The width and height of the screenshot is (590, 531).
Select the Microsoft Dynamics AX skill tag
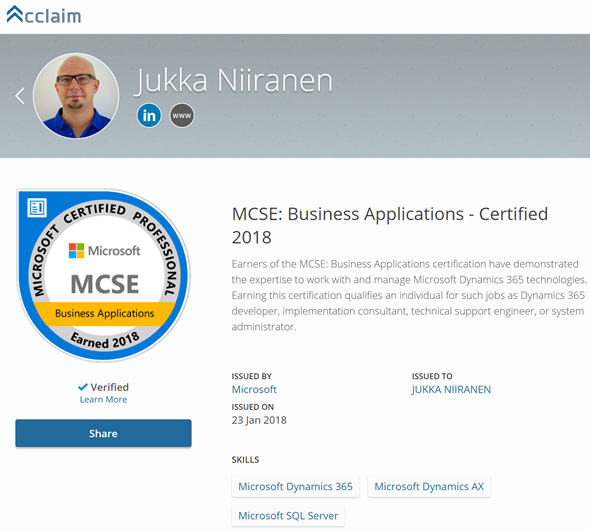429,486
